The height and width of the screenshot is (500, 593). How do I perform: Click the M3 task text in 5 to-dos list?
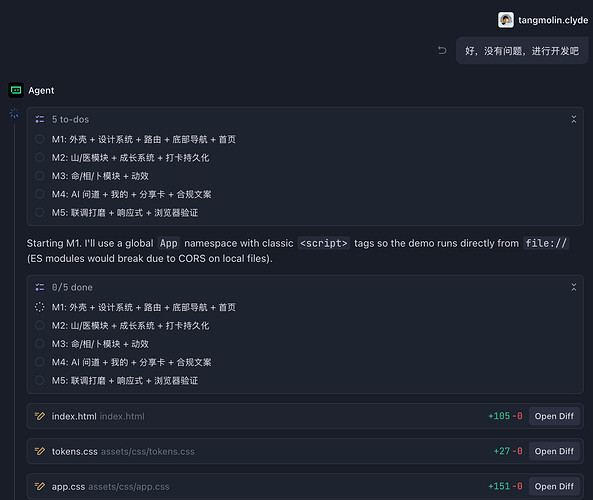click(100, 176)
